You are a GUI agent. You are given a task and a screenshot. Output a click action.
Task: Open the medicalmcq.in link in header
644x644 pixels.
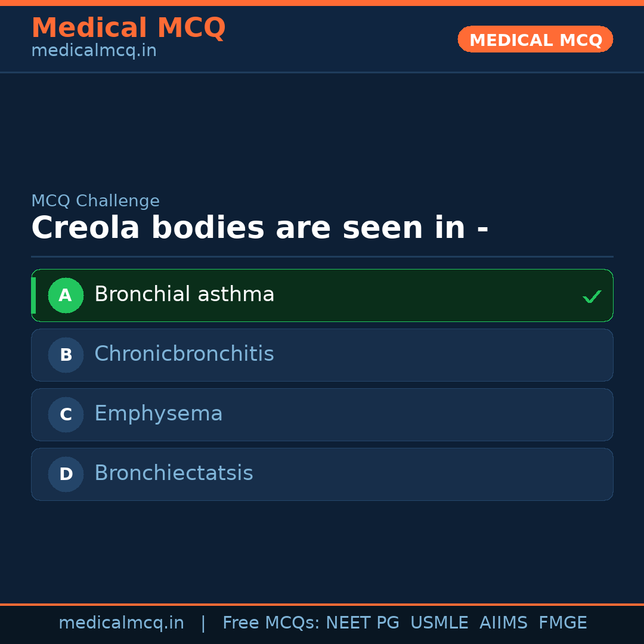94,51
